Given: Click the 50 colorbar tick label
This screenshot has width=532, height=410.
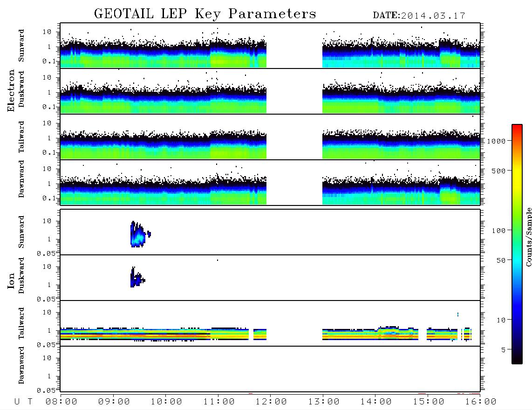Looking at the screenshot, I should [501, 260].
